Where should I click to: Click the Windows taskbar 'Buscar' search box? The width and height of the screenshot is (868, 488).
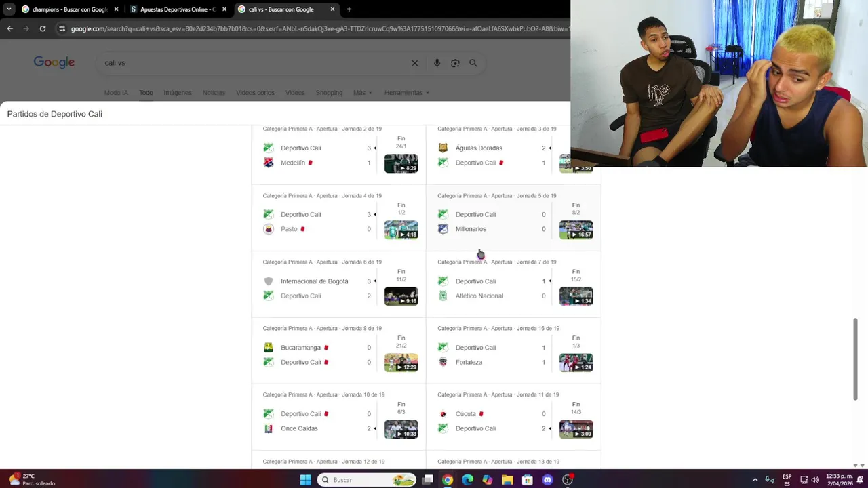pyautogui.click(x=366, y=480)
